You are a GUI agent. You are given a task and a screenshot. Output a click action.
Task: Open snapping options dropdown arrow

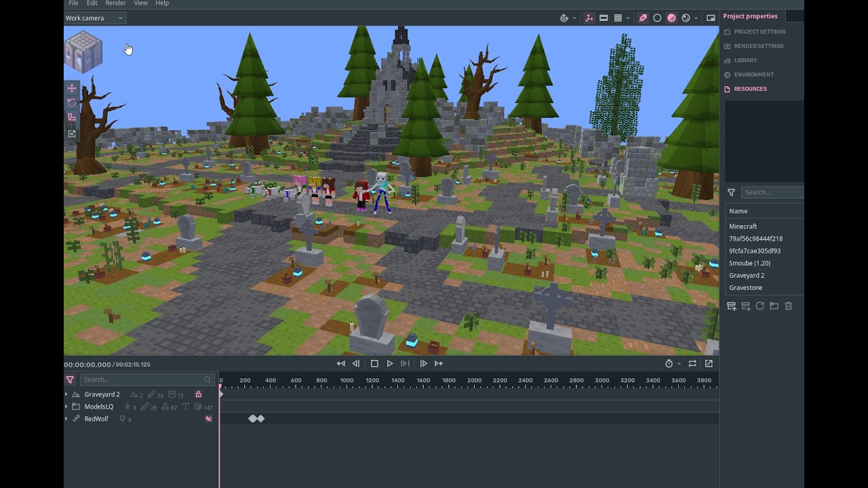coord(574,18)
